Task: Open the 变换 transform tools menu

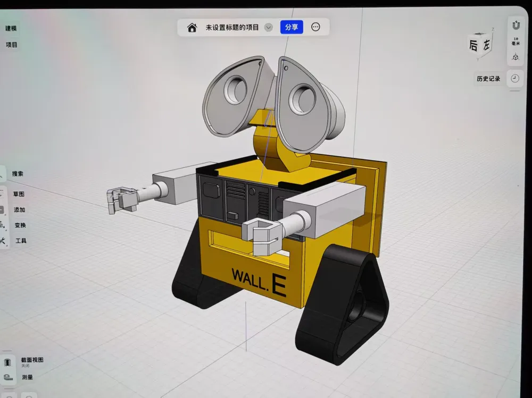Action: pos(20,225)
